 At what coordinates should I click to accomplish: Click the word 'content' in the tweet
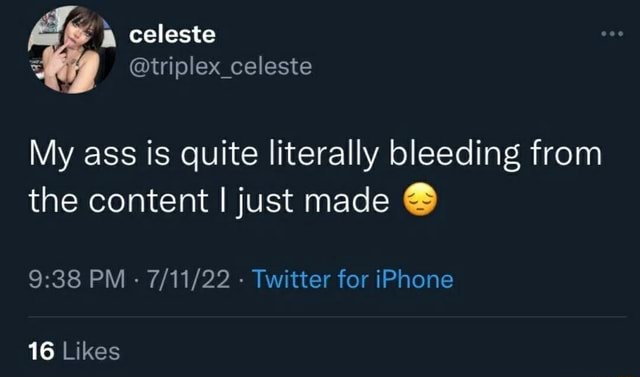148,201
